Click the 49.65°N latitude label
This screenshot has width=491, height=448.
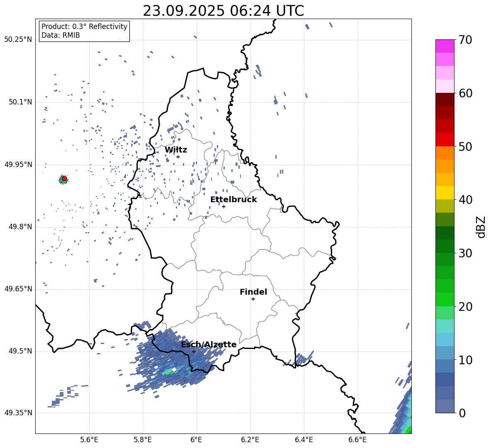[18, 289]
